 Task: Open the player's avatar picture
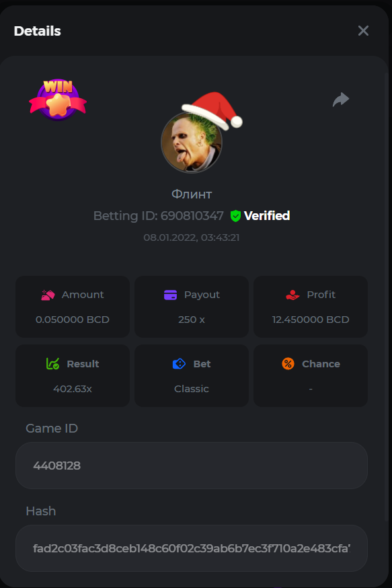[192, 143]
